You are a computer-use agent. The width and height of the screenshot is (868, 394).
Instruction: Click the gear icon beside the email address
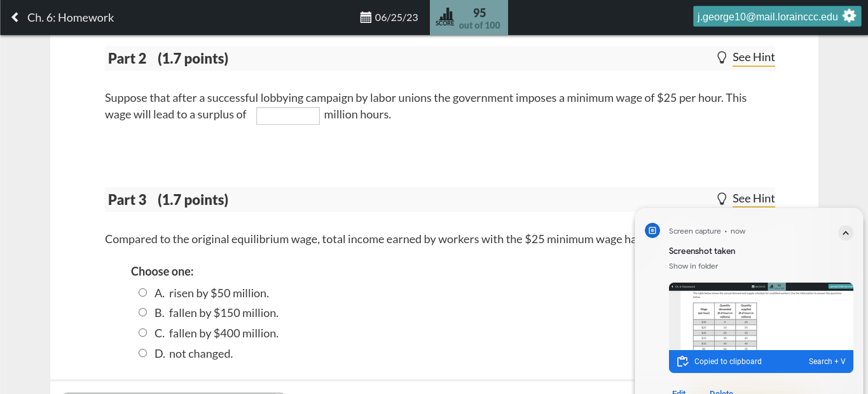point(850,15)
